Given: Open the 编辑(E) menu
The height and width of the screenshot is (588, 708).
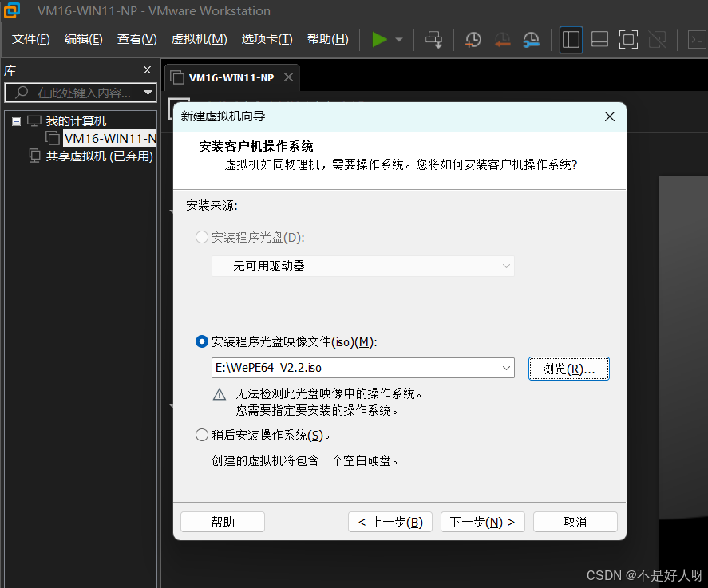Looking at the screenshot, I should 84,39.
